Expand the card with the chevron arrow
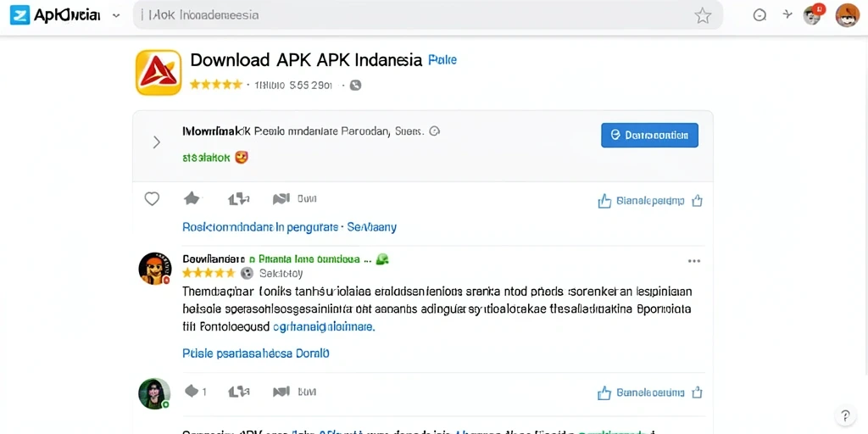This screenshot has height=434, width=868. click(157, 142)
